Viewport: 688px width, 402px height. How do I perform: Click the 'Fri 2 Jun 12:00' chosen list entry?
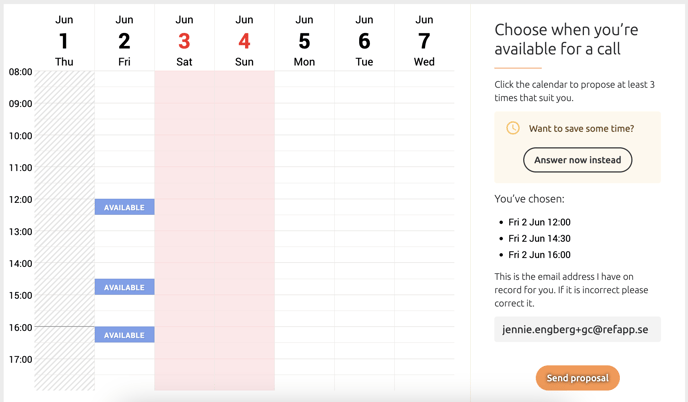[x=539, y=222]
